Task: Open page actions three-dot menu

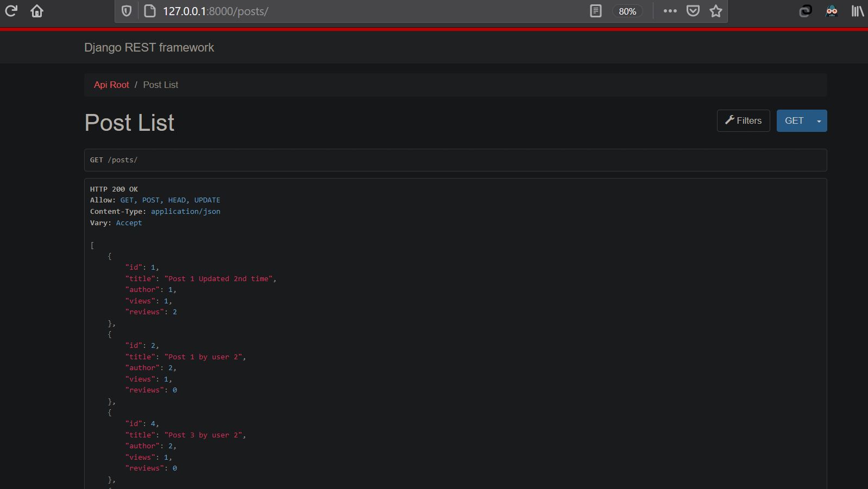Action: (x=670, y=11)
